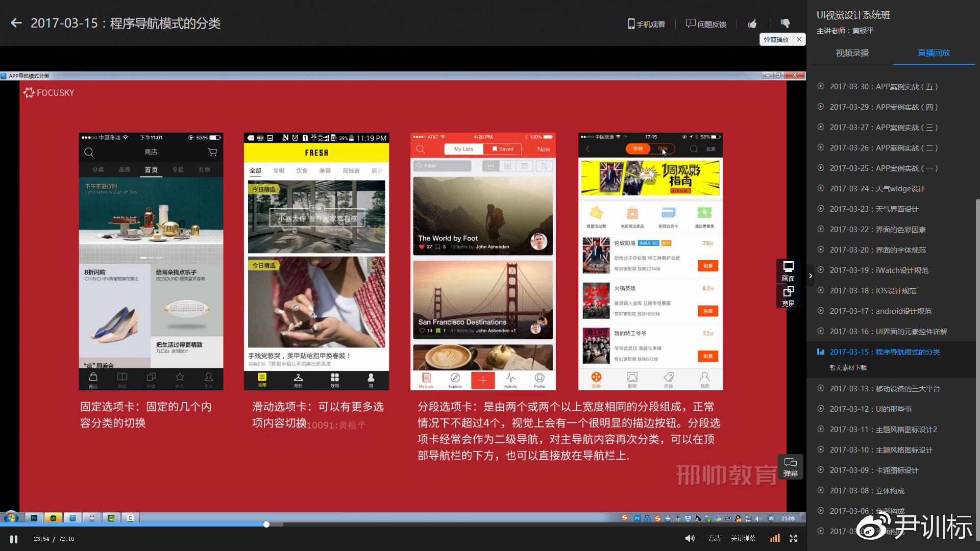Select current lesson 2017-03-15：程序导航模式的分类
Screen dimensions: 980x551
[885, 352]
